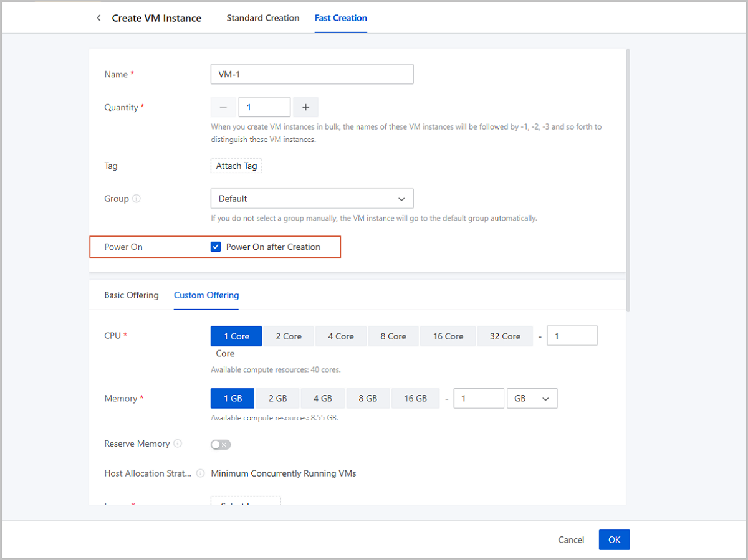Enable the Reserve Memory toggle
Viewport: 748px width, 560px height.
221,444
